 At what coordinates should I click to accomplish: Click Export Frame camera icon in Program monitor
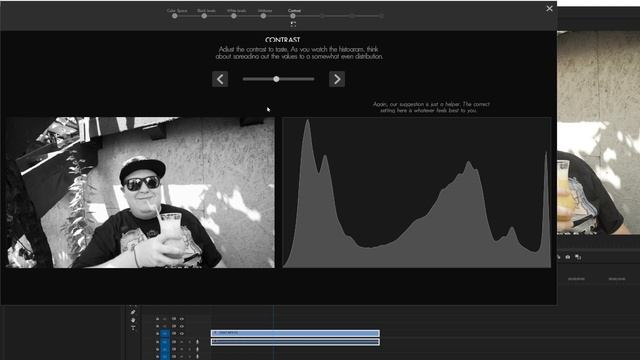pos(568,257)
